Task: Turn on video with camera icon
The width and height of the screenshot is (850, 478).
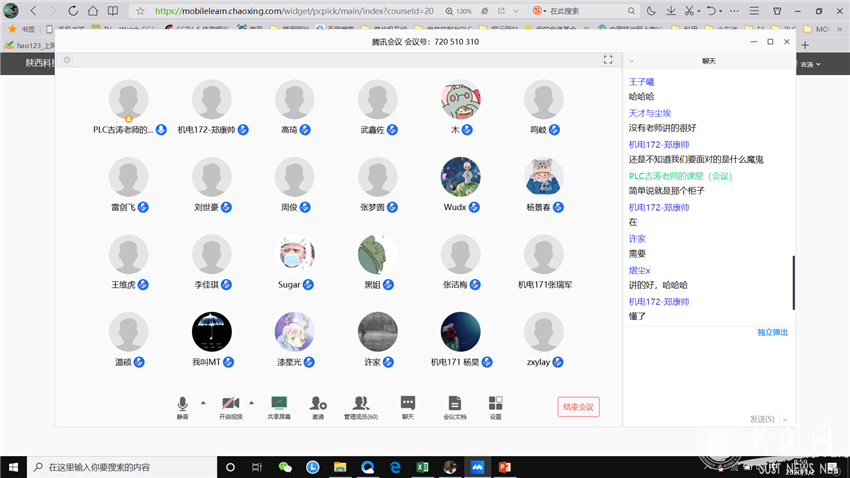Action: tap(231, 405)
